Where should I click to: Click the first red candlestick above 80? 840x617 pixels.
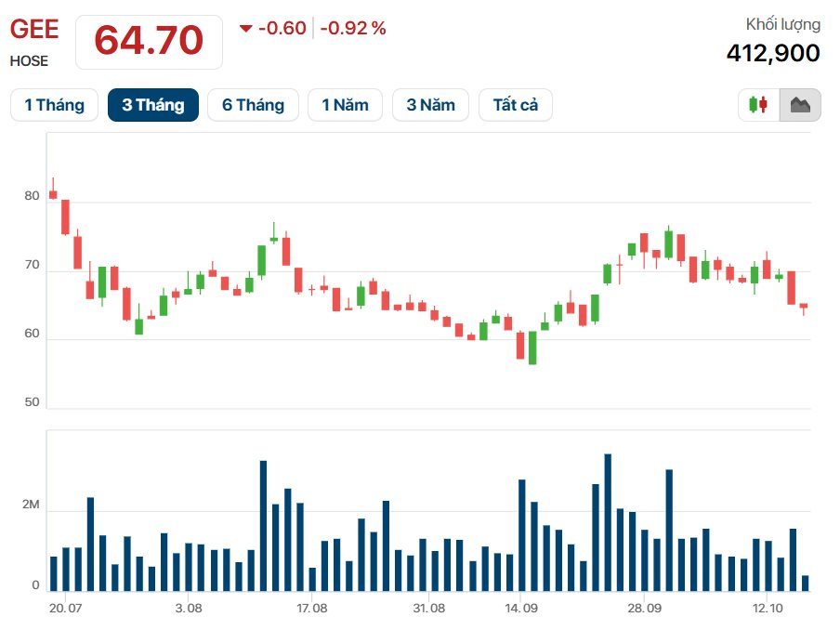pyautogui.click(x=53, y=194)
